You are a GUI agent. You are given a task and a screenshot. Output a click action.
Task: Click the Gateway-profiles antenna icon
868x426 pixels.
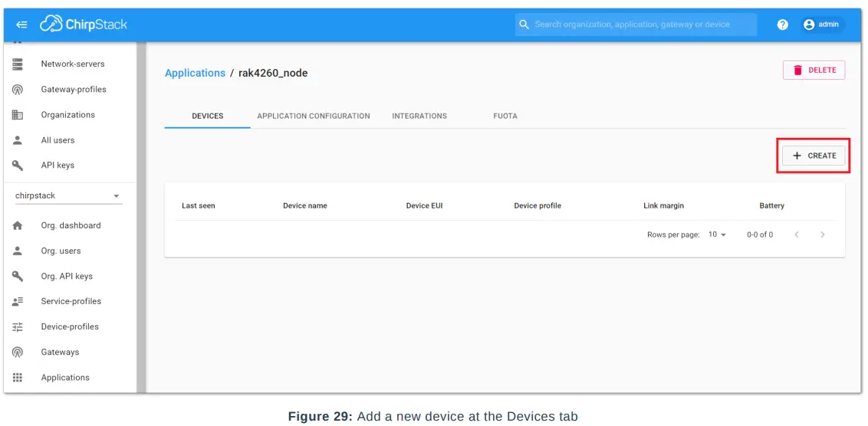click(18, 89)
